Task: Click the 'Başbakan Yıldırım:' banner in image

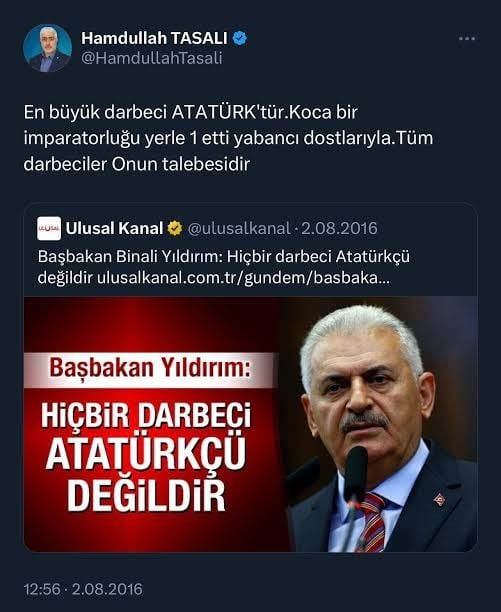Action: [x=151, y=369]
